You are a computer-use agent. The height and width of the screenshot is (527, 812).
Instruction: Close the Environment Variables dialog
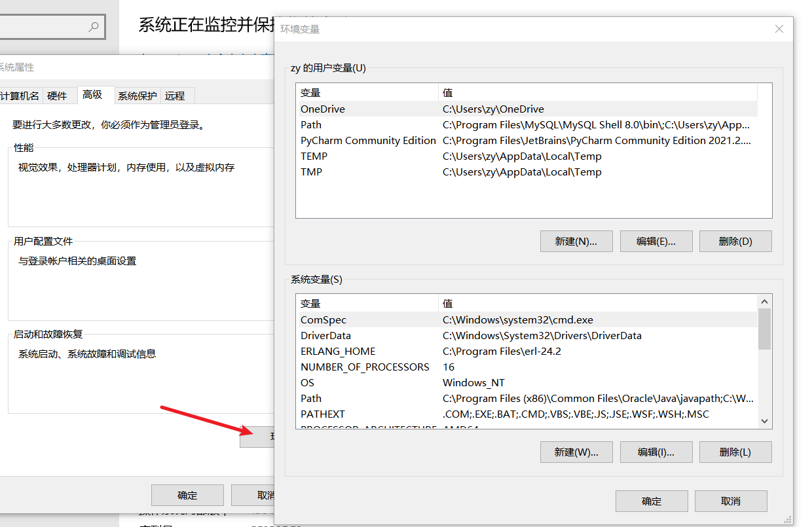click(779, 29)
